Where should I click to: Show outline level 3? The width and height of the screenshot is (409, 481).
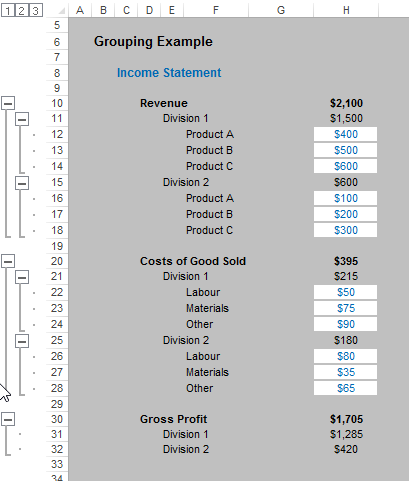pyautogui.click(x=36, y=11)
